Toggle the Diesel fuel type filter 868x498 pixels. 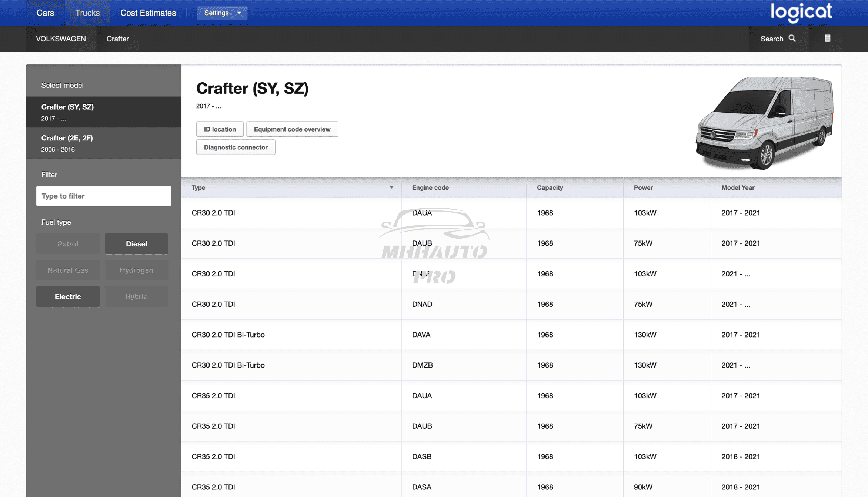point(136,244)
